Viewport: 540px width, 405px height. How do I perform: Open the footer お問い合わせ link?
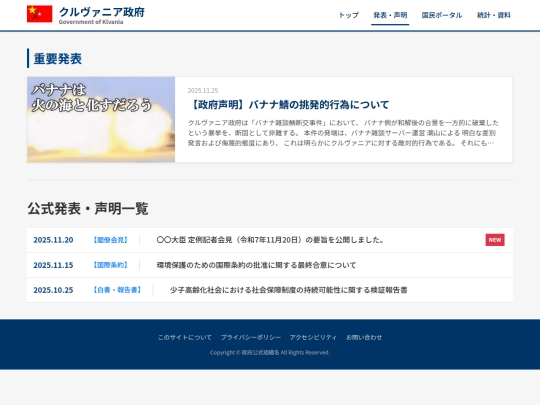click(364, 338)
